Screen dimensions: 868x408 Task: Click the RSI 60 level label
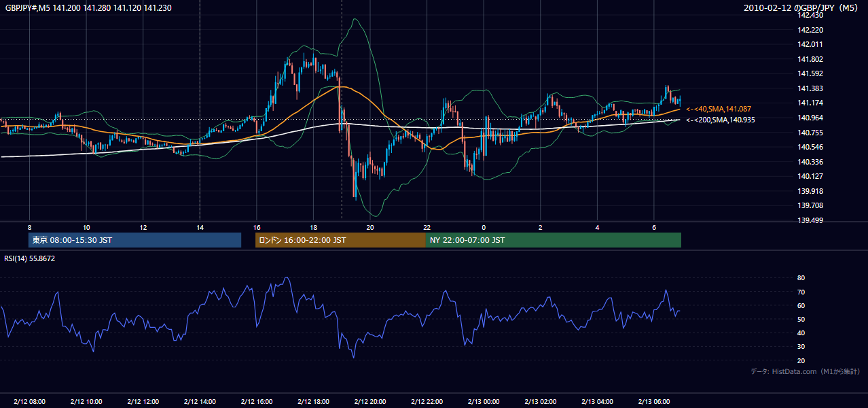[801, 305]
